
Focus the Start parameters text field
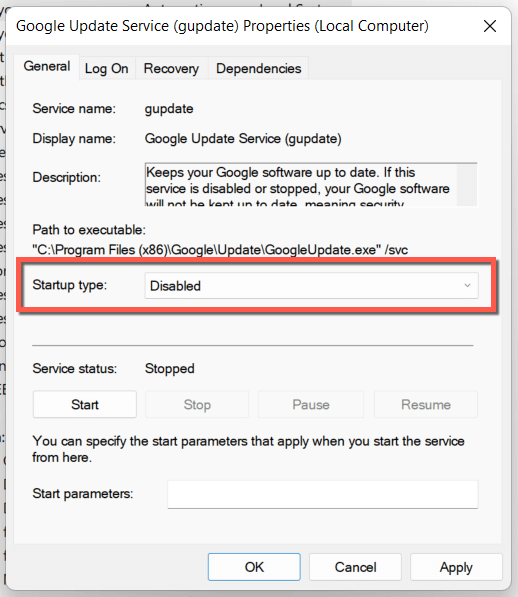click(323, 494)
